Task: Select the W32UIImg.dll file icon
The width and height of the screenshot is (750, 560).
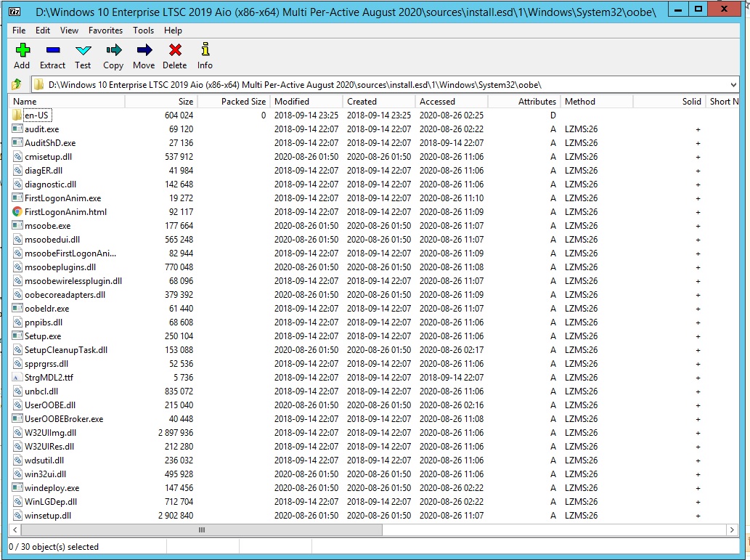Action: click(17, 433)
